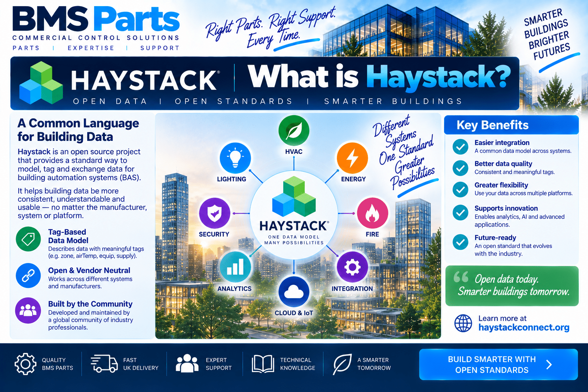Screen dimensions: 588x392
Task: Click the checkmark beside Greater flexibility
Action: 461,189
